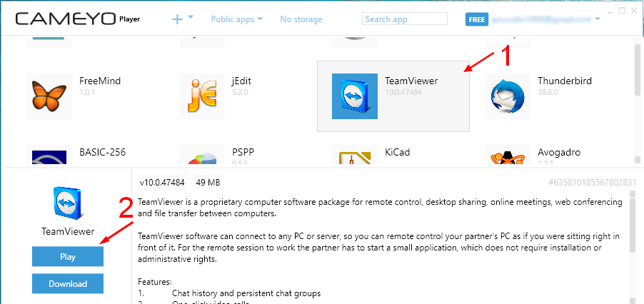The image size is (644, 304).
Task: Click the TeamViewer icon in the app grid
Action: 354,96
